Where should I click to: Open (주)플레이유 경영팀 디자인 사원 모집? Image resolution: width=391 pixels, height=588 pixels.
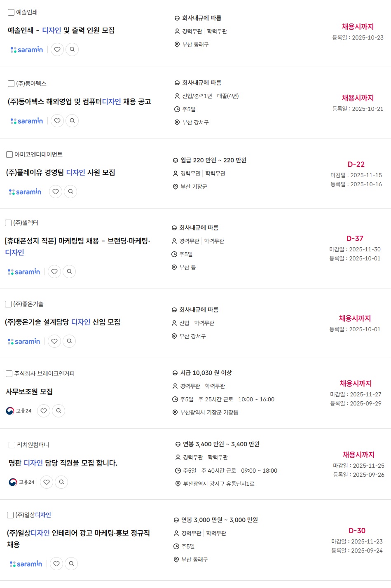click(61, 173)
